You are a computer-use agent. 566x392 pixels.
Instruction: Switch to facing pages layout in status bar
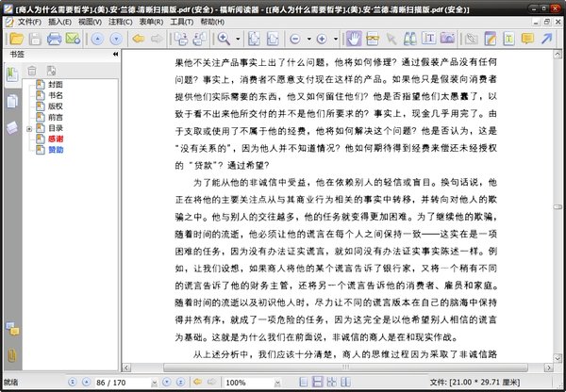coord(345,382)
